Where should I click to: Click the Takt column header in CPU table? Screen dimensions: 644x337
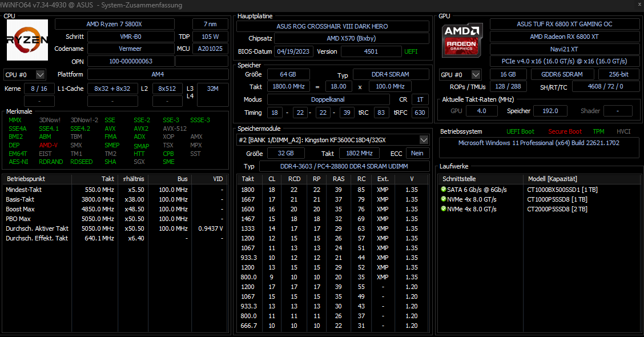95,179
